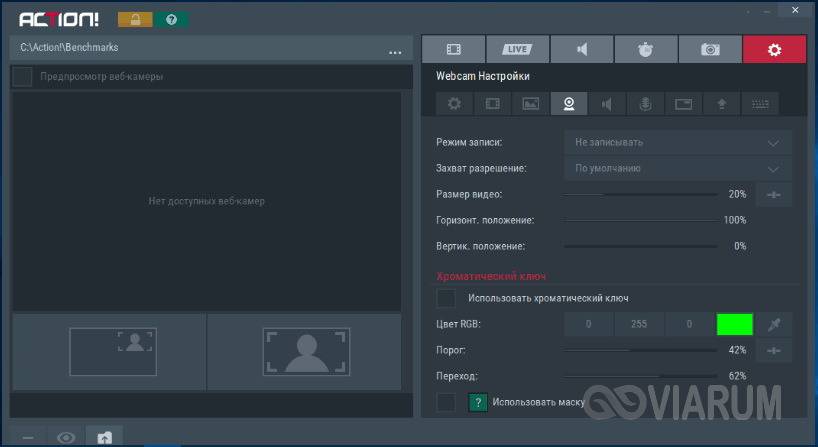The image size is (818, 447).
Task: Select the microphone settings icon
Action: (646, 103)
